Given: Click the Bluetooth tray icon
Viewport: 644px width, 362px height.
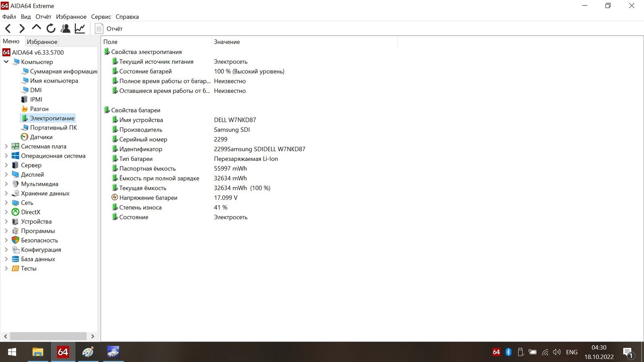Looking at the screenshot, I should point(508,352).
